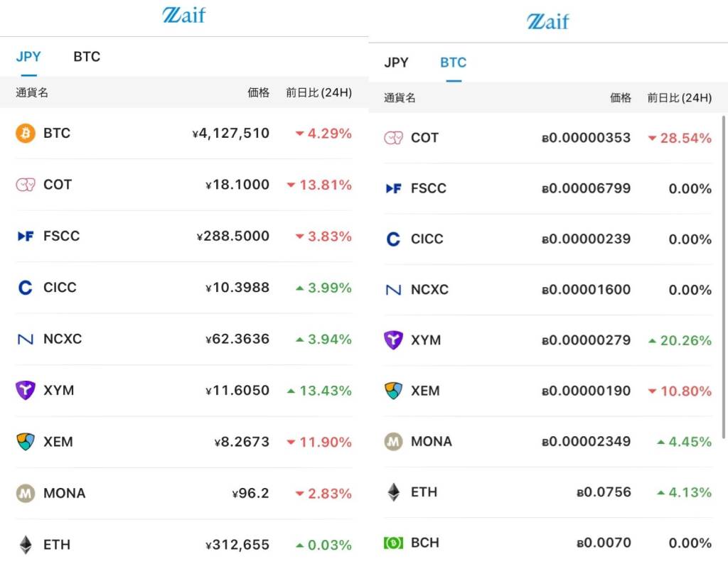Click the blue CICC icon in JPY list

point(26,288)
